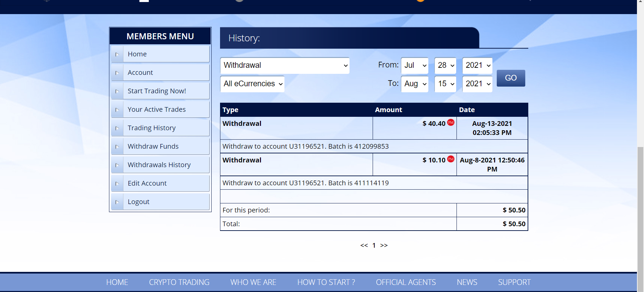The image size is (644, 292).
Task: Click the Perfect Money icon beside $40.40
Action: 451,123
